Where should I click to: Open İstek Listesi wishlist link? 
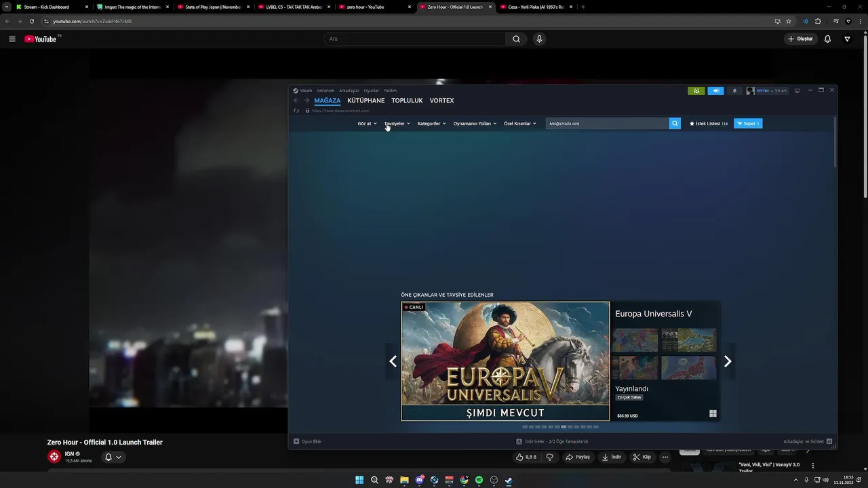(709, 123)
